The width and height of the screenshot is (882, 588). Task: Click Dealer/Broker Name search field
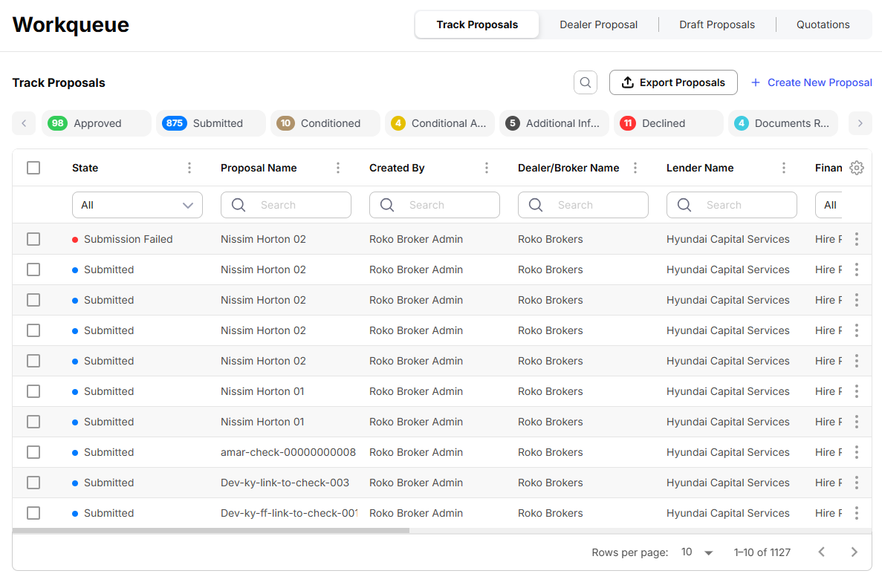583,205
